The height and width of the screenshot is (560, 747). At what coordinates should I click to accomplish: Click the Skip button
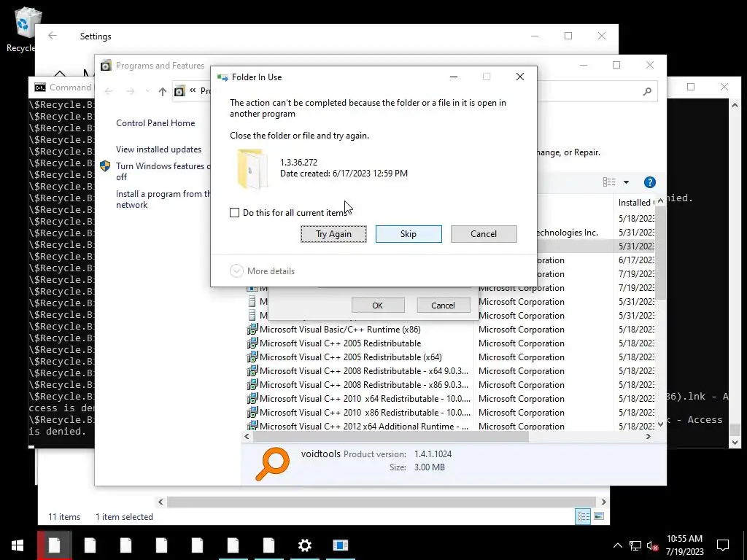[x=409, y=234]
